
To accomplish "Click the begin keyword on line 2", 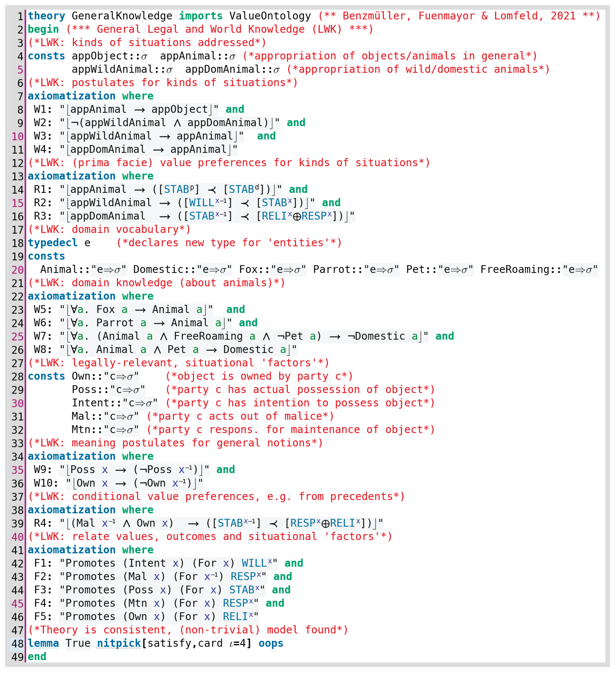I will (x=43, y=29).
